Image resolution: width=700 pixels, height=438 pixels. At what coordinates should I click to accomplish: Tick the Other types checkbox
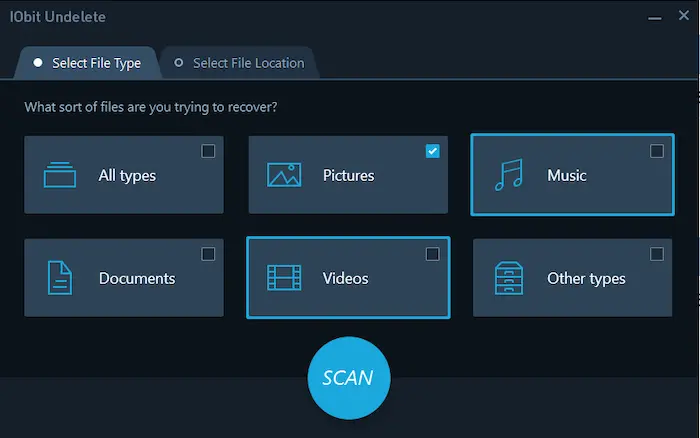[657, 254]
